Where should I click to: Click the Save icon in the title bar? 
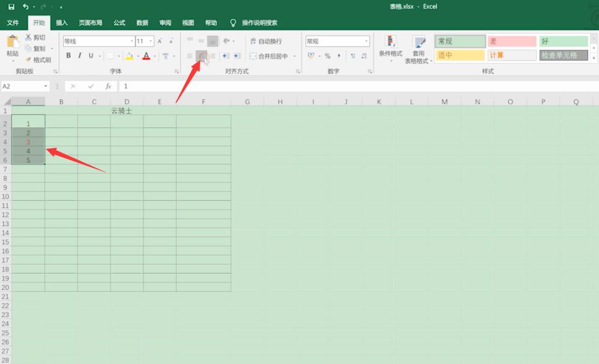click(x=11, y=7)
